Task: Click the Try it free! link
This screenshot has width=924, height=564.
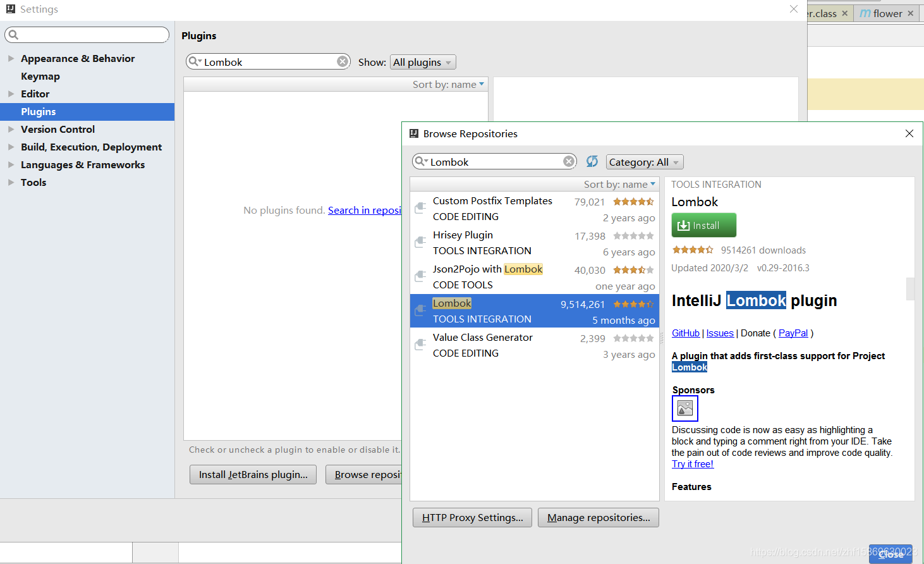Action: [x=693, y=463]
